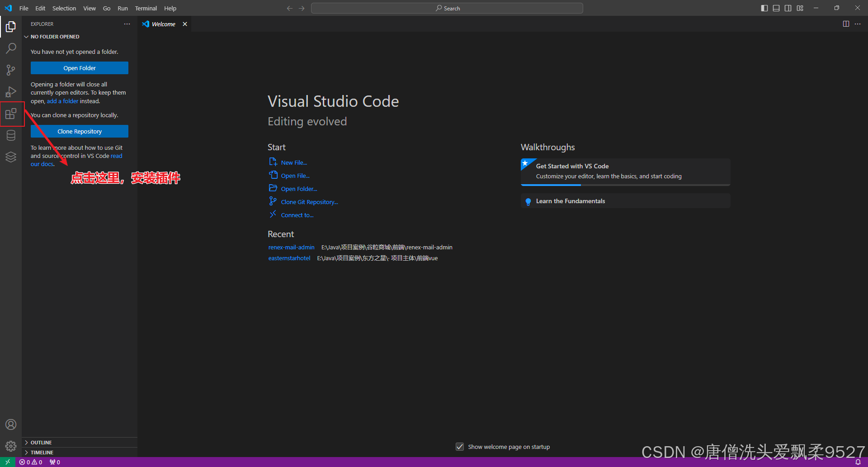
Task: Open the File menu
Action: click(24, 8)
